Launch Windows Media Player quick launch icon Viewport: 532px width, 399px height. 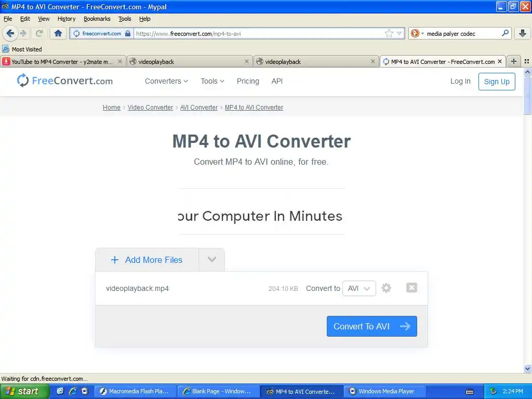click(x=85, y=391)
